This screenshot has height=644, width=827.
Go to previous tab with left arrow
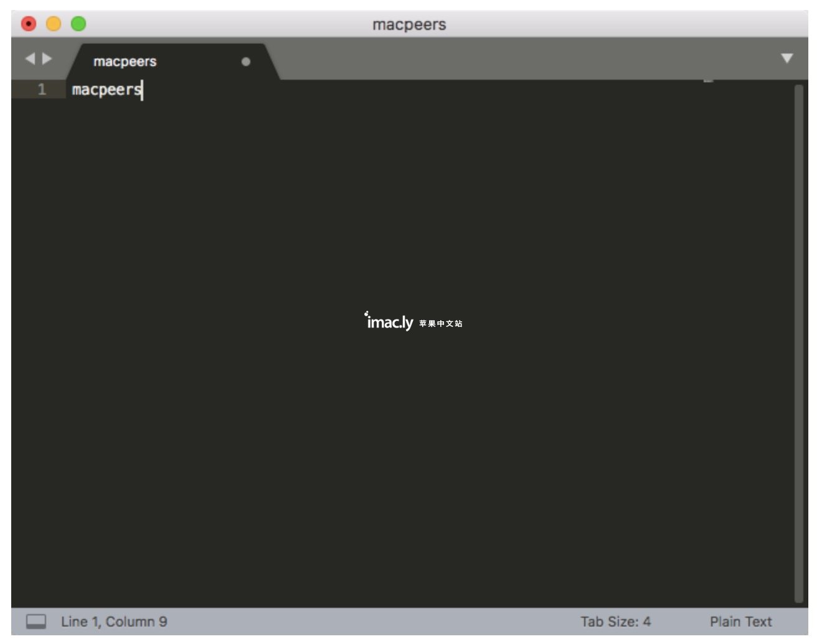pos(30,59)
